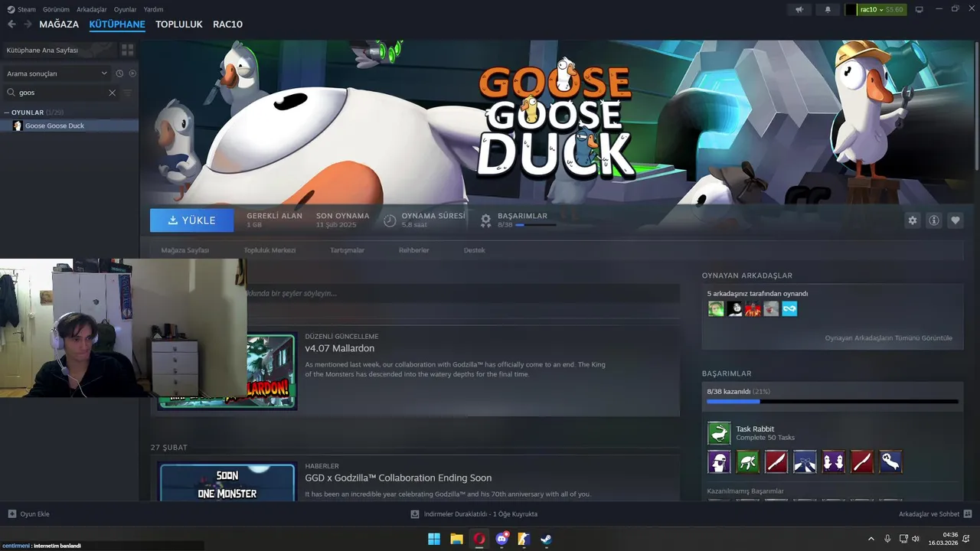Open Tartışmalar link
980x551 pixels.
coord(347,250)
